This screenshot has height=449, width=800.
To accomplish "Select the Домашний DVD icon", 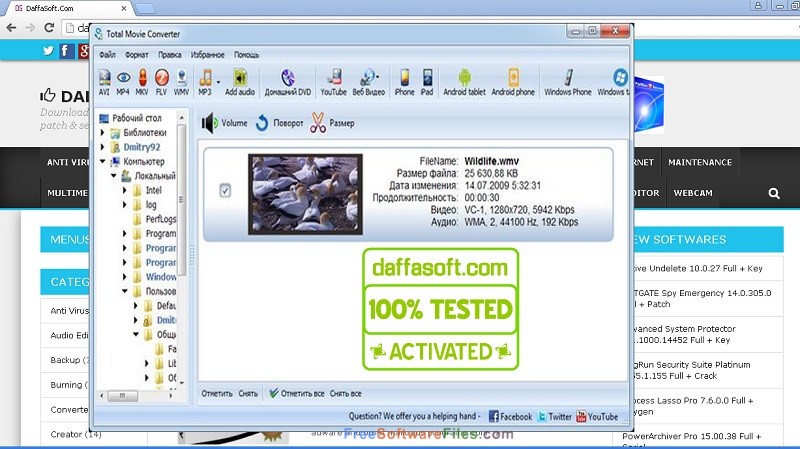I will point(288,82).
